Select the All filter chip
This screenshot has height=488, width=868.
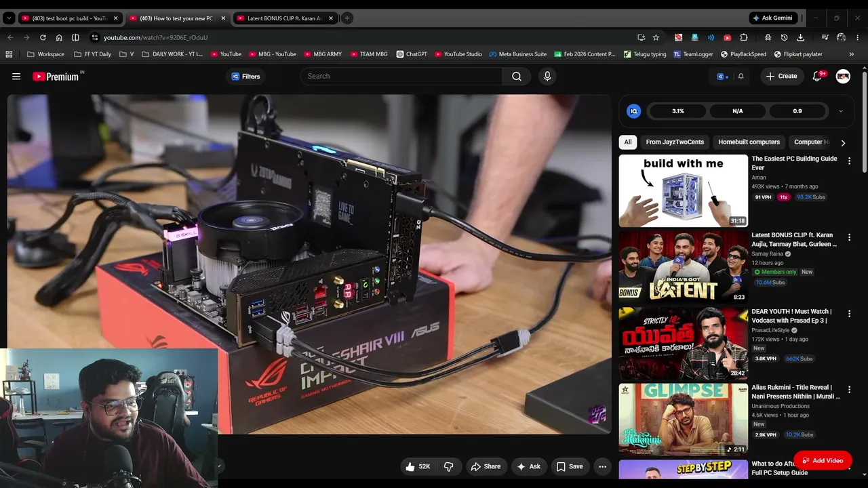(x=628, y=142)
